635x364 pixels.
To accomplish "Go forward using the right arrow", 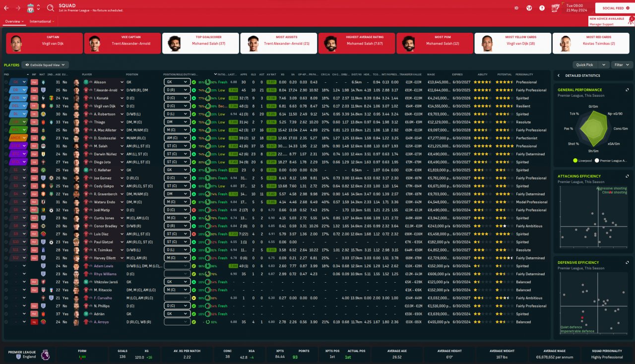I will 18,8.
